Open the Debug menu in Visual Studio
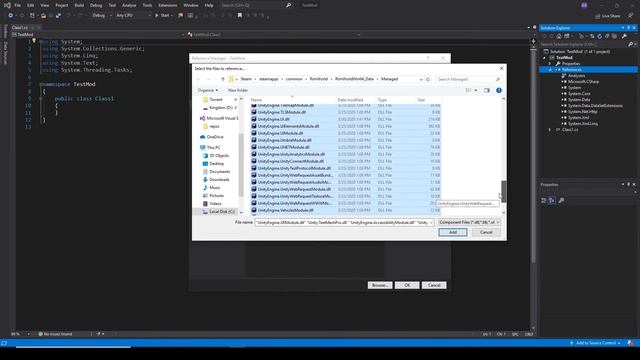Screen dimensions: 640x360 point(96,5)
